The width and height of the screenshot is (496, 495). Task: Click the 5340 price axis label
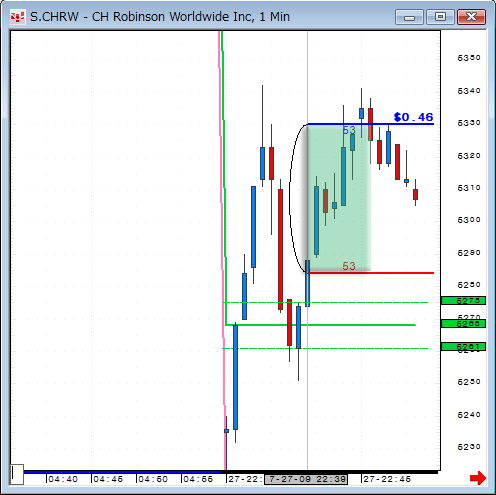[469, 91]
